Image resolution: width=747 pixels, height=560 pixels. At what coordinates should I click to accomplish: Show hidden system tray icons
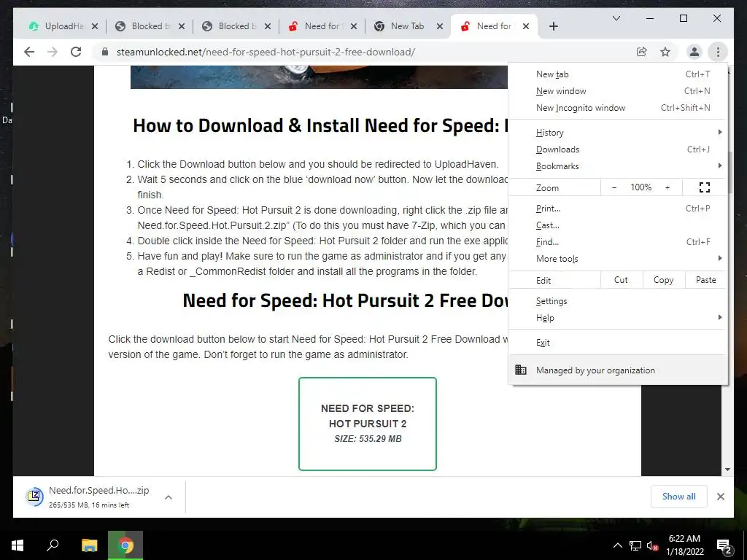tap(617, 545)
